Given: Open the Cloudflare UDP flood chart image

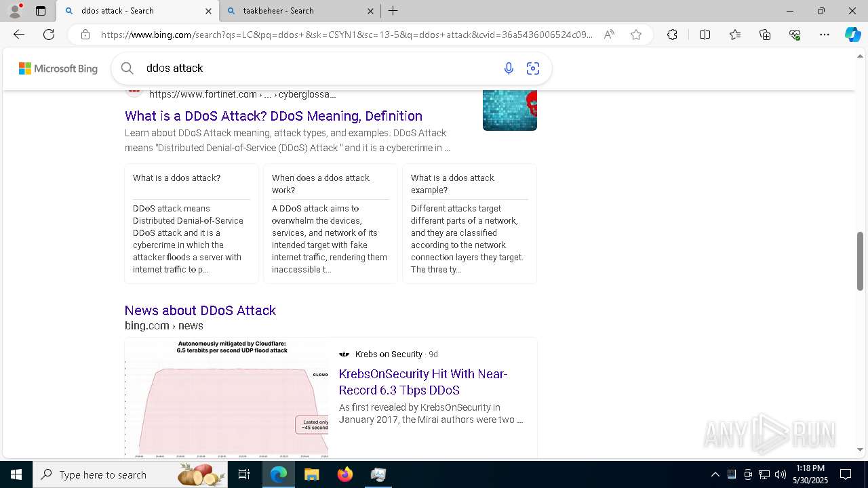Looking at the screenshot, I should click(226, 397).
